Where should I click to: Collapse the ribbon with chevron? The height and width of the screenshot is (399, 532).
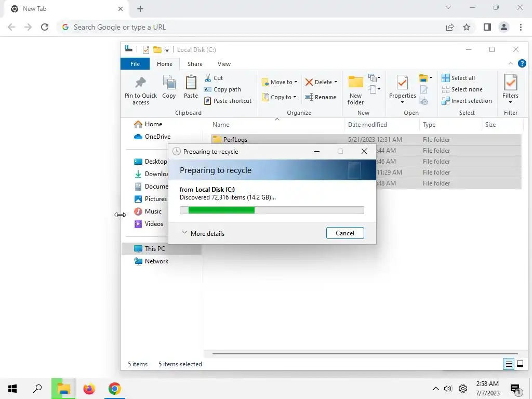[510, 64]
